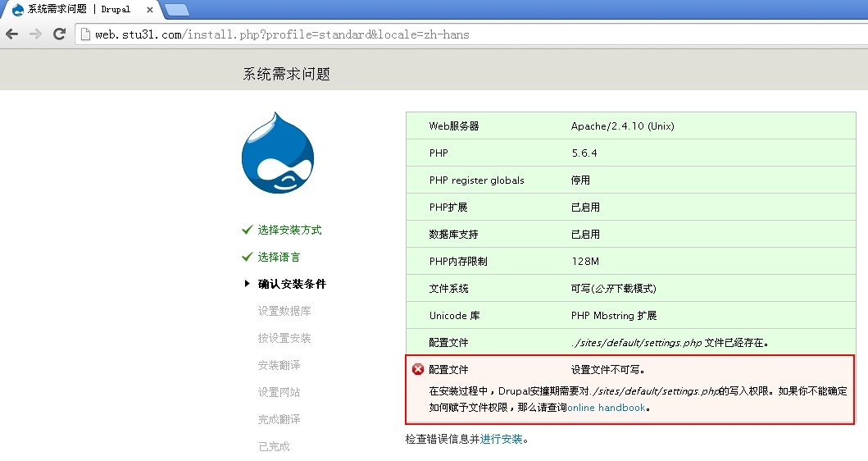Click the 安装翻译 step in the sidebar
The image size is (868, 461).
[x=279, y=365]
